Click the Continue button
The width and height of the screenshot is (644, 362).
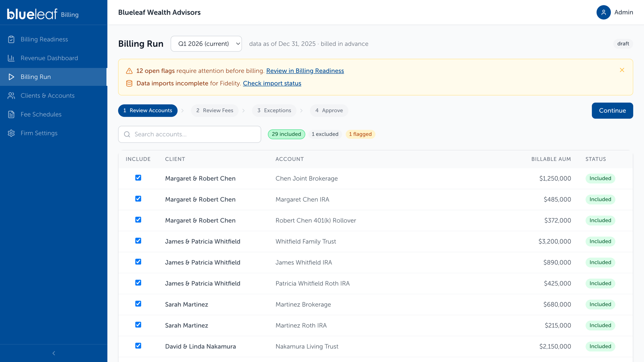point(612,111)
